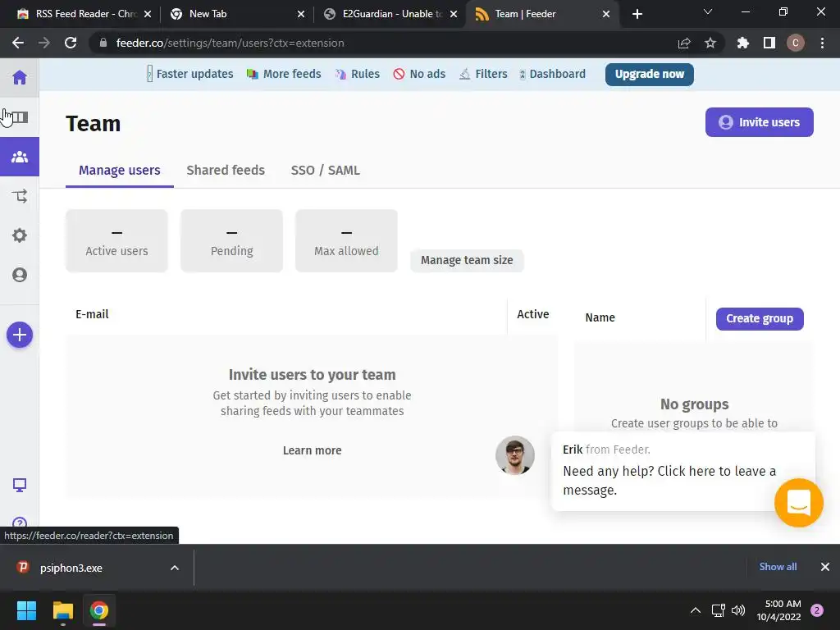Click Chrome icon in taskbar
This screenshot has width=840, height=630.
pyautogui.click(x=99, y=610)
